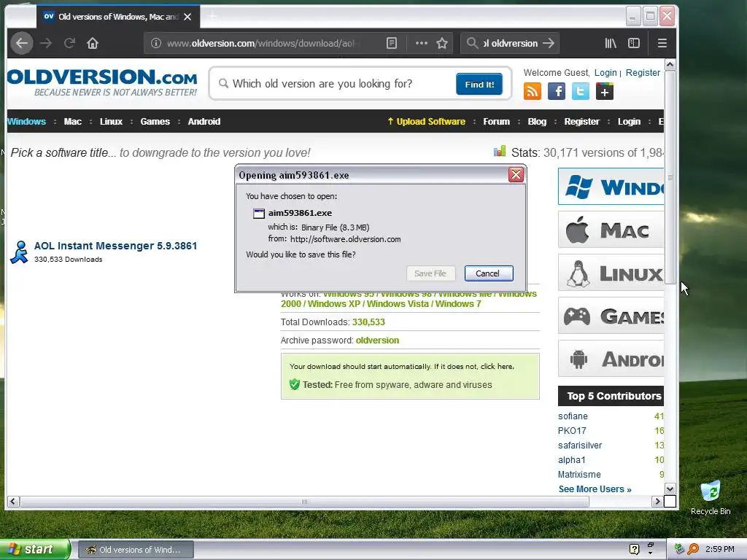The image size is (747, 560).
Task: Open the Games category tile
Action: 611,315
